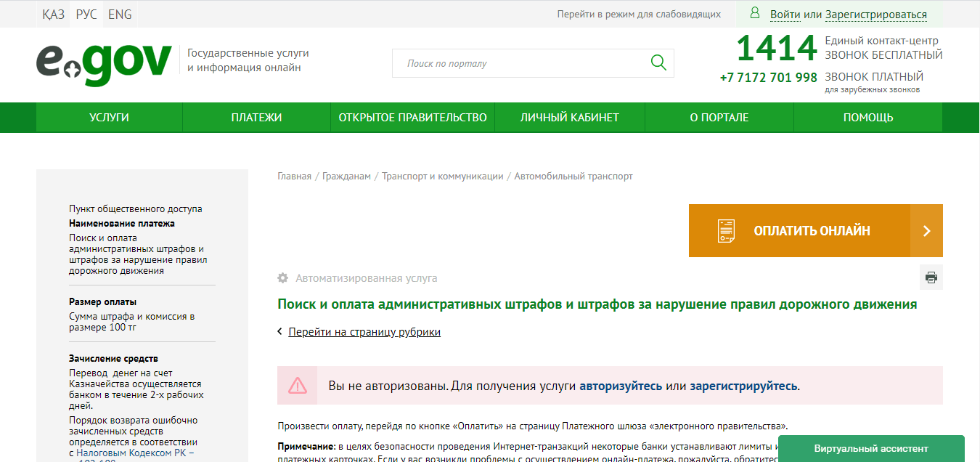
Task: Switch language to ҚАЗ
Action: pos(53,15)
